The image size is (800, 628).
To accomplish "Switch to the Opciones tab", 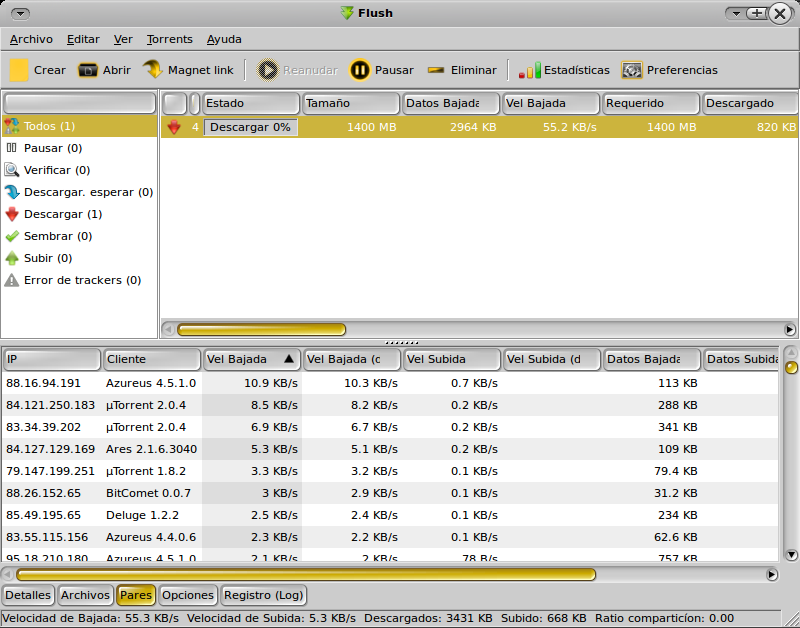I will [188, 595].
